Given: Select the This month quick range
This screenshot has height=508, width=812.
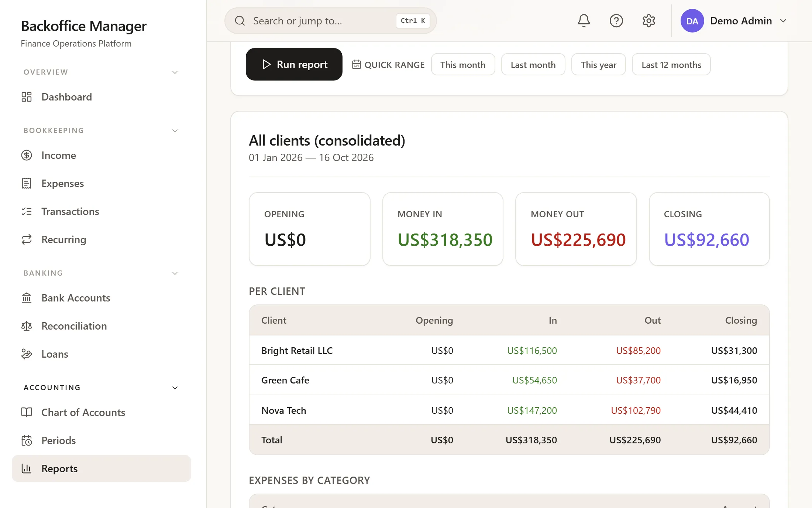Looking at the screenshot, I should pyautogui.click(x=463, y=65).
